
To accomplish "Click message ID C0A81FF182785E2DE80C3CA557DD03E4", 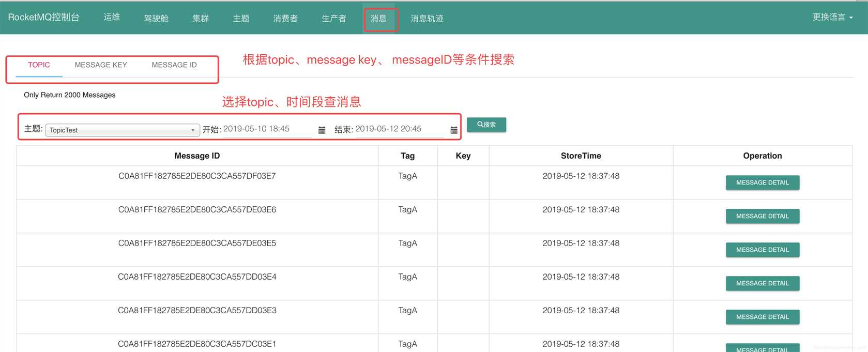I will (x=197, y=277).
